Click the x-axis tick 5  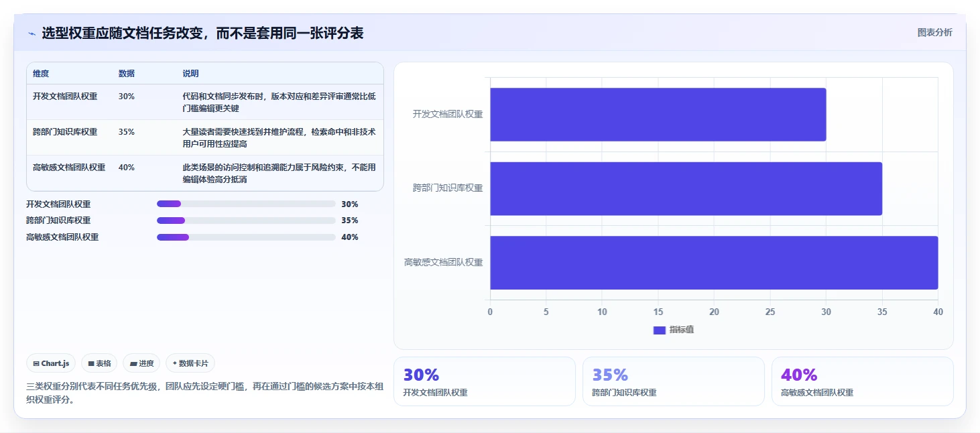point(546,312)
